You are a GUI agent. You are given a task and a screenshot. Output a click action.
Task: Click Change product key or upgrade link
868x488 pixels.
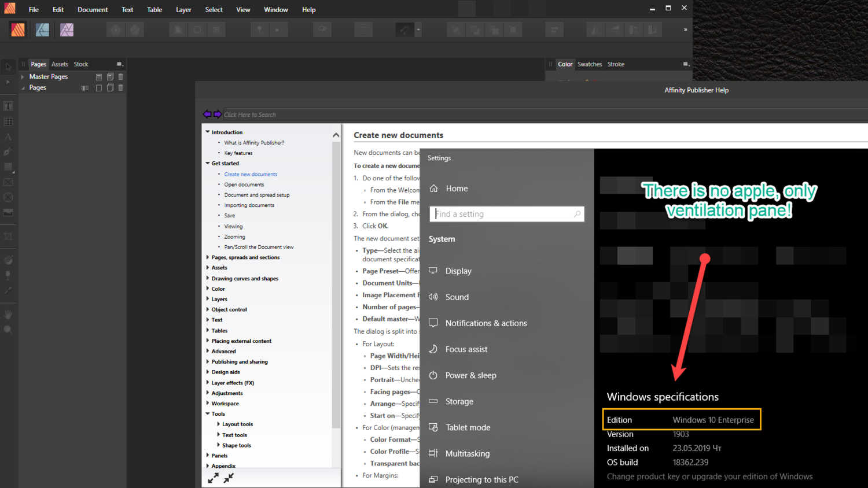[x=709, y=476]
